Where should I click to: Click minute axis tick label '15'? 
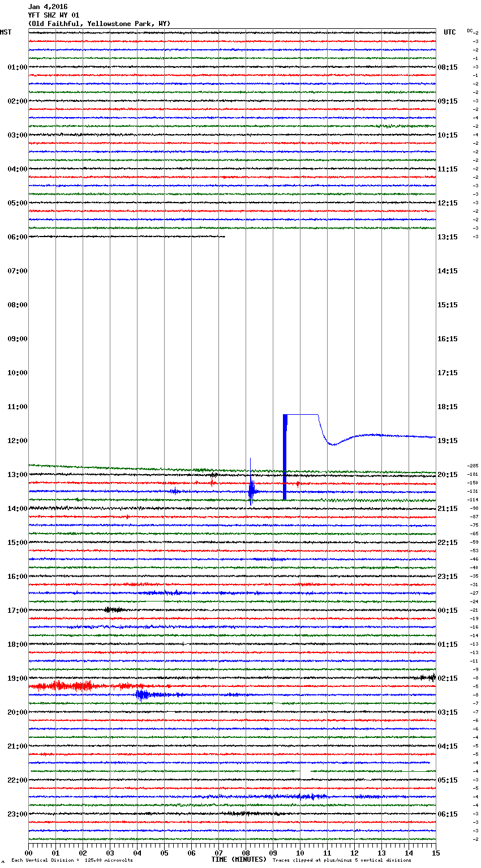436,853
